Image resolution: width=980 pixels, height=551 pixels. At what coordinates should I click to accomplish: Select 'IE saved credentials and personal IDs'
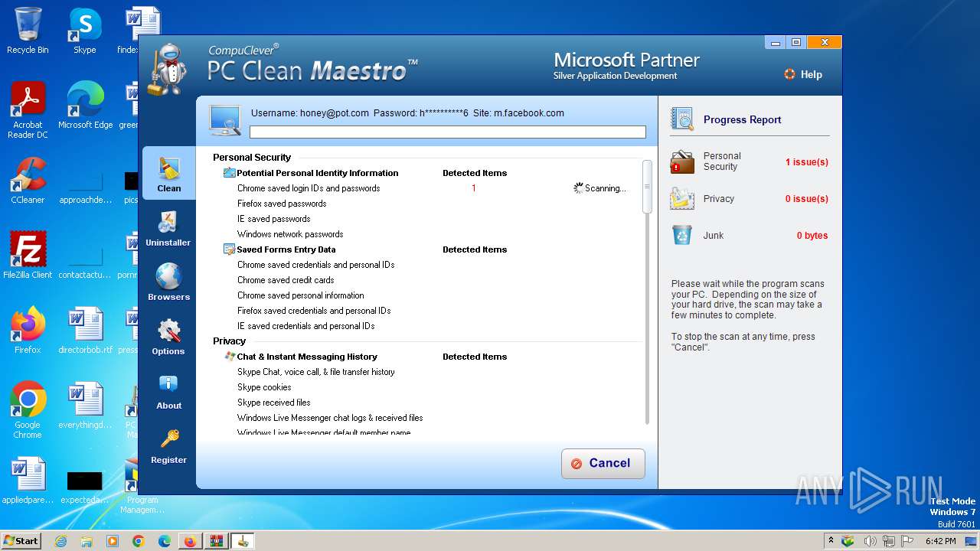(x=306, y=326)
